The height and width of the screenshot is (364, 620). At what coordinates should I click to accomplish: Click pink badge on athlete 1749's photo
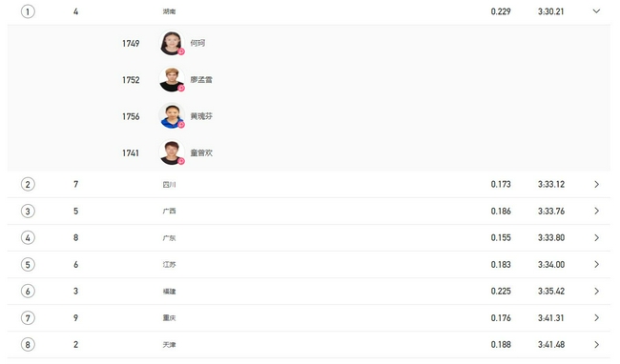click(181, 51)
